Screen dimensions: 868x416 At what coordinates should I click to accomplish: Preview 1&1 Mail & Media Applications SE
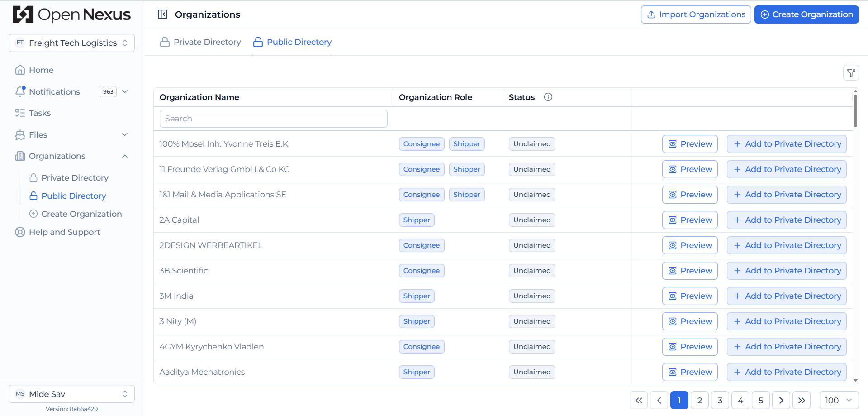(x=690, y=195)
